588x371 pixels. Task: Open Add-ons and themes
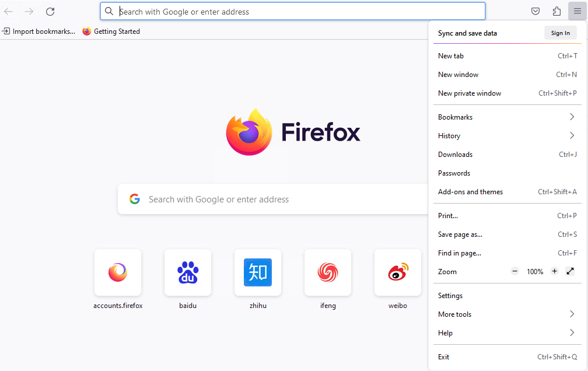tap(508, 192)
